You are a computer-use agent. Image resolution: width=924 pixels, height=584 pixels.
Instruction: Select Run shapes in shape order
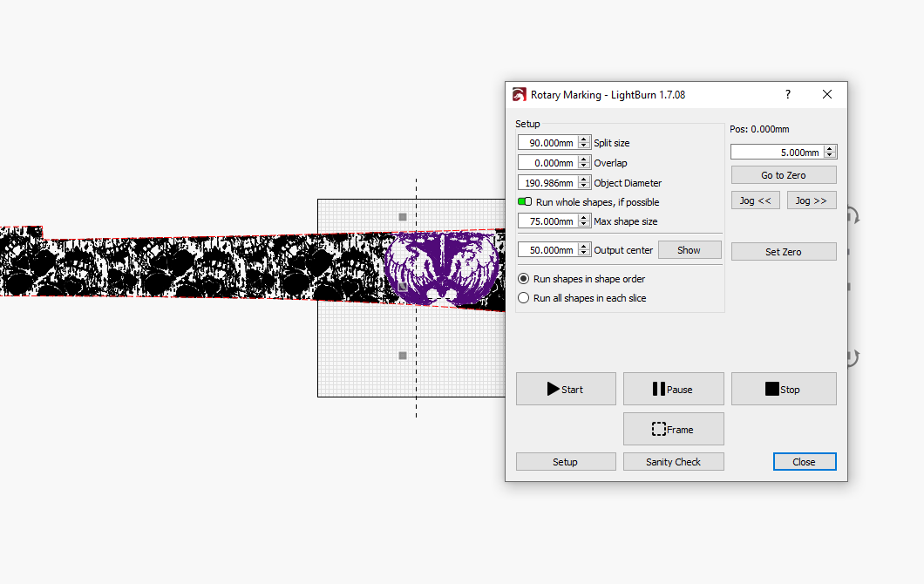pos(523,279)
